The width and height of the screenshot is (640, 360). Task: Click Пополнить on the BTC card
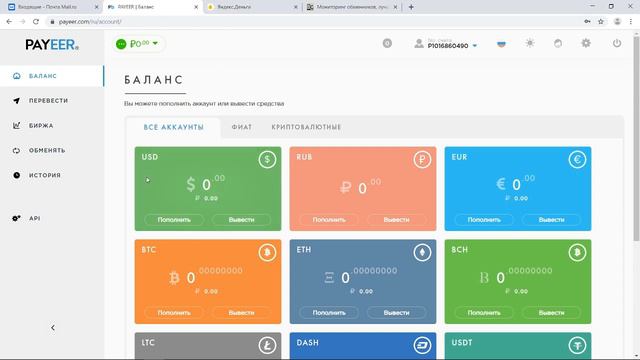click(x=174, y=313)
